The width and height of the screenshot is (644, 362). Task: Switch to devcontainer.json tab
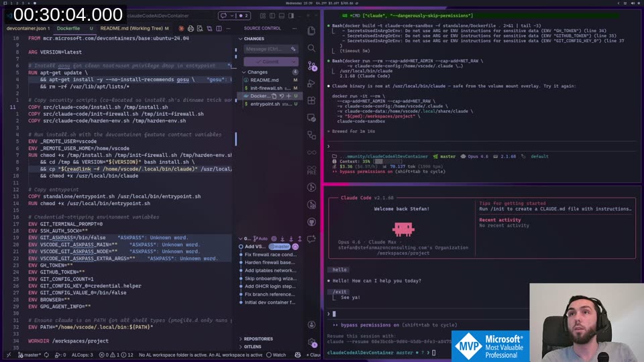pos(28,28)
